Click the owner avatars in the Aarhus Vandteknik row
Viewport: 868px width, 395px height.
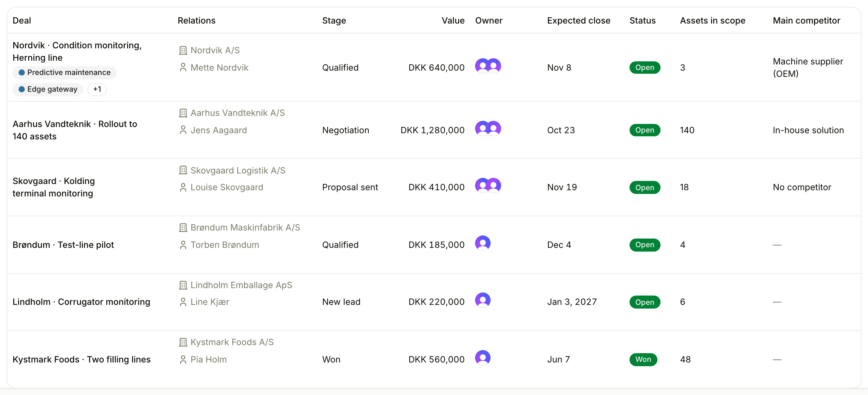[x=488, y=129]
